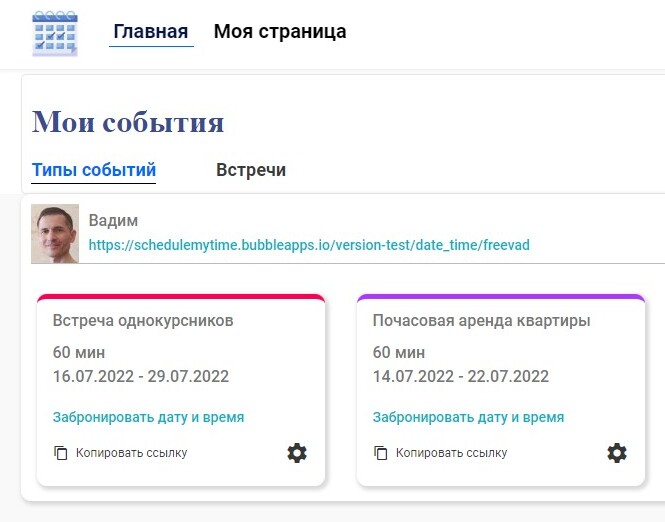The width and height of the screenshot is (665, 522).
Task: Open the Главная menu item
Action: pos(151,32)
